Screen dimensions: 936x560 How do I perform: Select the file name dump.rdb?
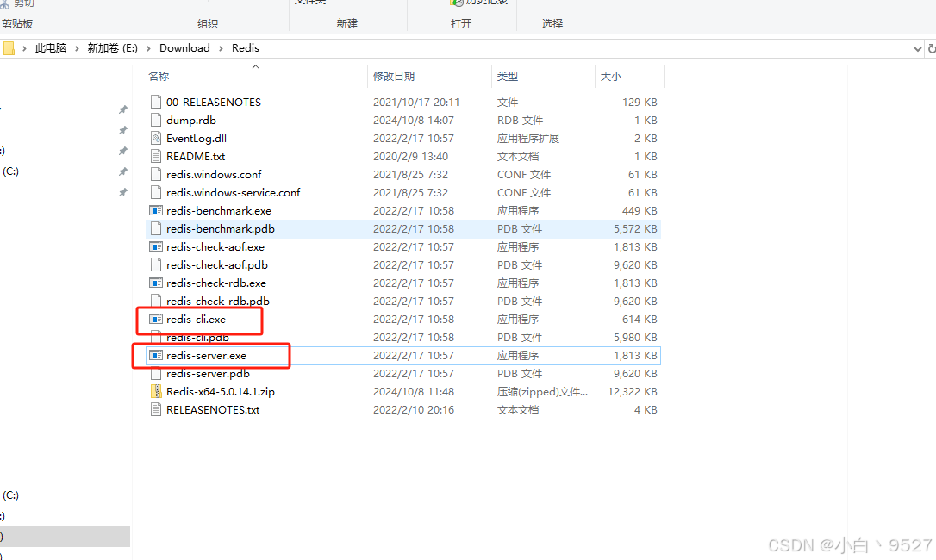pyautogui.click(x=191, y=120)
